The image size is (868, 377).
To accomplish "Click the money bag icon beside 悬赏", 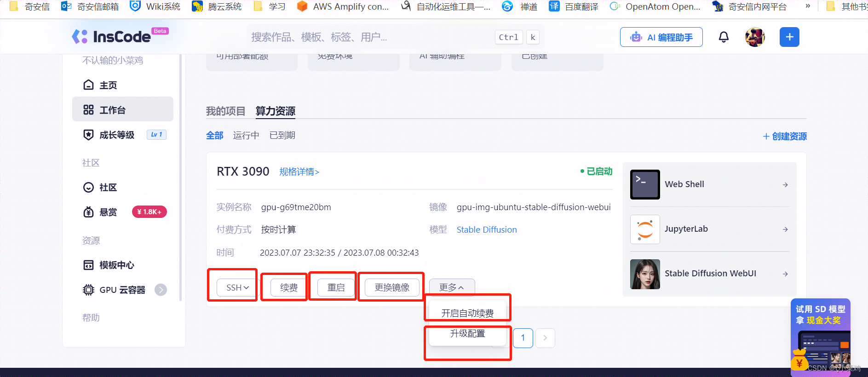I will [x=88, y=212].
